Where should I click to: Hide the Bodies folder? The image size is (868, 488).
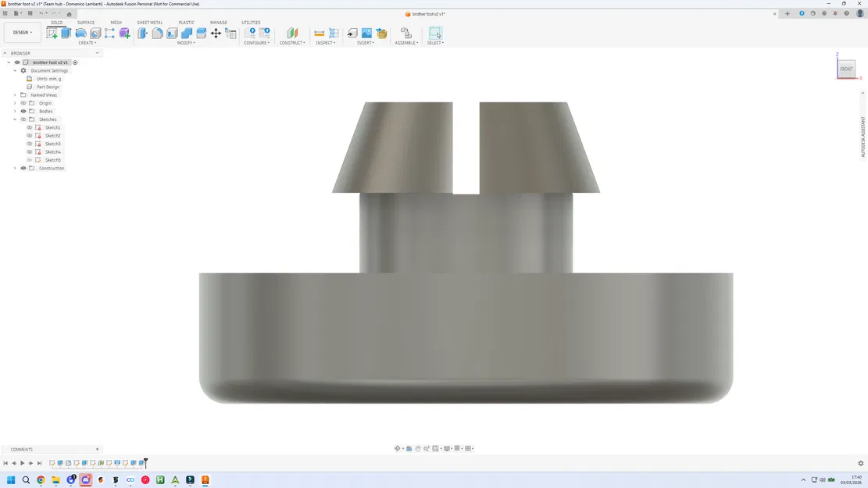pos(23,111)
